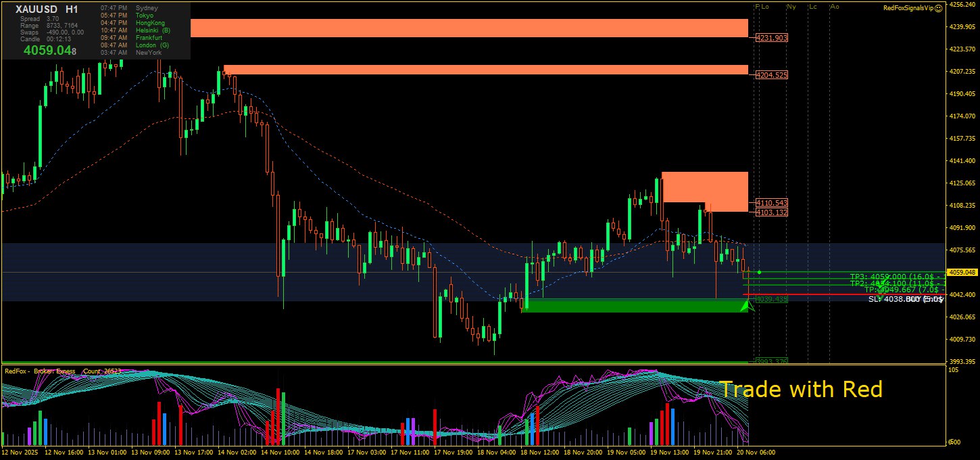Click the 4204.525 resistance price label
Viewport: 980px width, 460px height.
[772, 75]
